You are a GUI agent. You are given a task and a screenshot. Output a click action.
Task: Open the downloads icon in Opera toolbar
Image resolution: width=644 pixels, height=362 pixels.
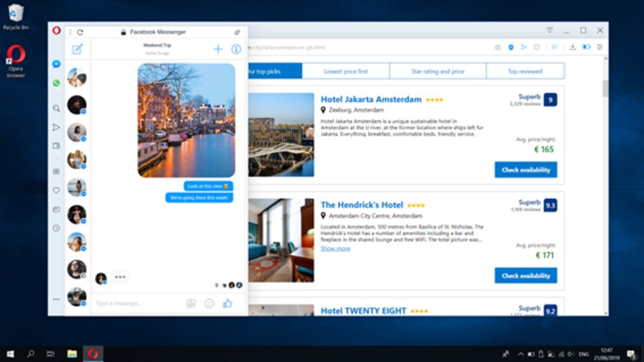(573, 47)
